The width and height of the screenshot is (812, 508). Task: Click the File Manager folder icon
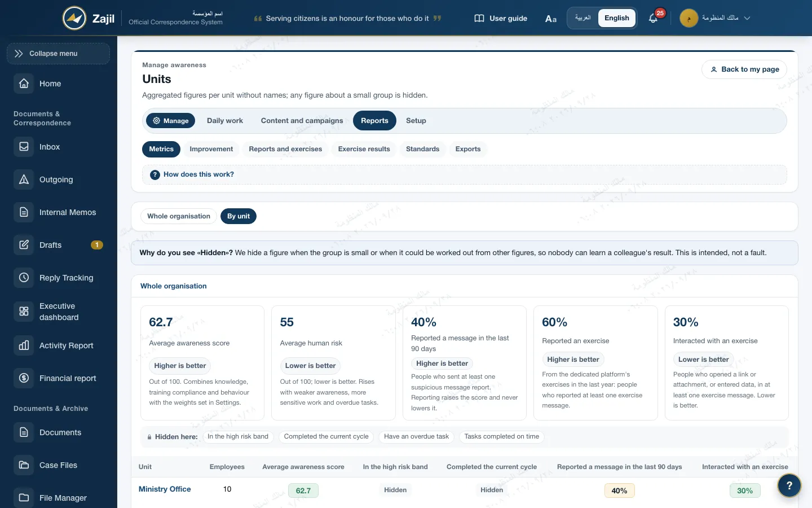click(x=24, y=498)
